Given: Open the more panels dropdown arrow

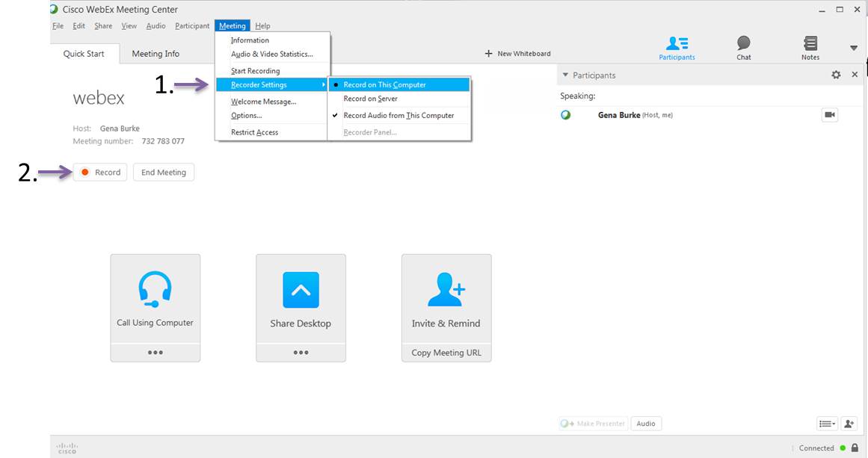Looking at the screenshot, I should point(854,48).
